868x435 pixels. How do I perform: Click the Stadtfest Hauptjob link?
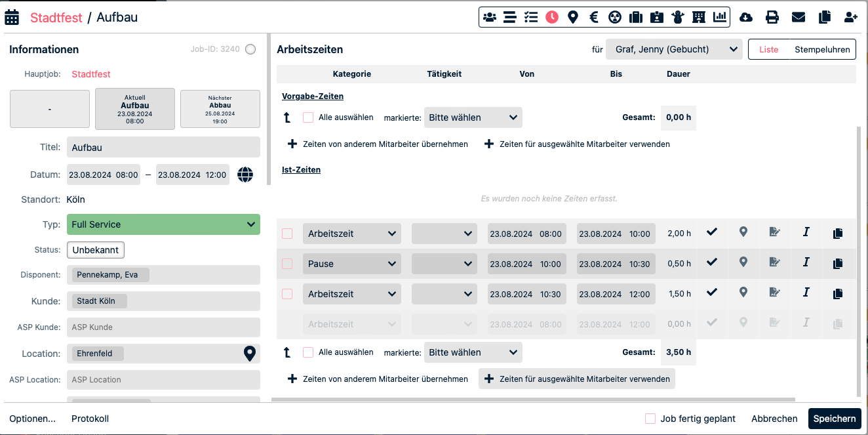coord(91,74)
